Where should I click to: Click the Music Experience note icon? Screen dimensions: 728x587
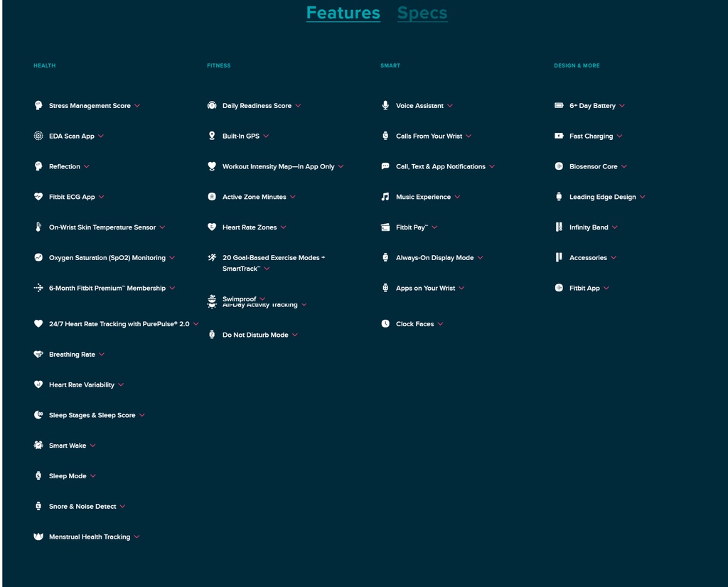[x=385, y=197]
